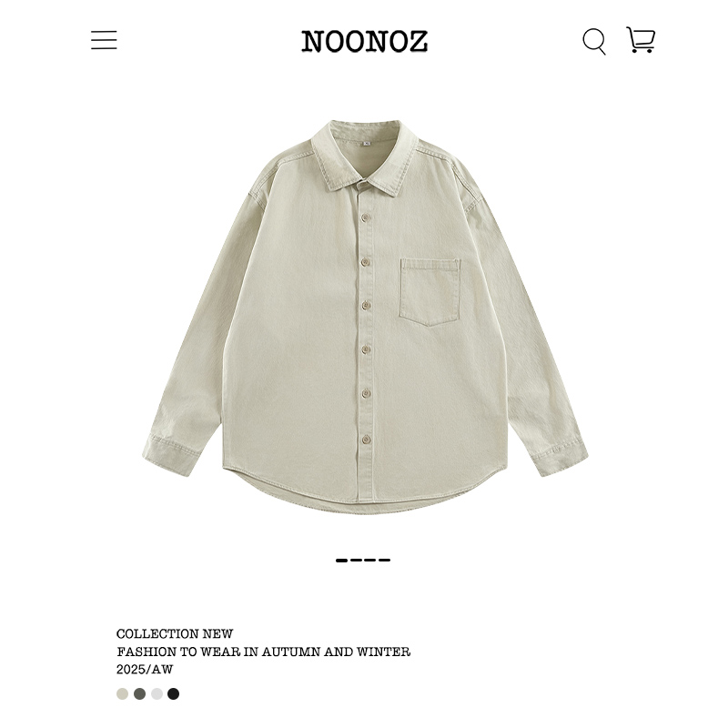Choose the light gray color swatch
Image resolution: width=728 pixels, height=728 pixels.
pos(157,693)
